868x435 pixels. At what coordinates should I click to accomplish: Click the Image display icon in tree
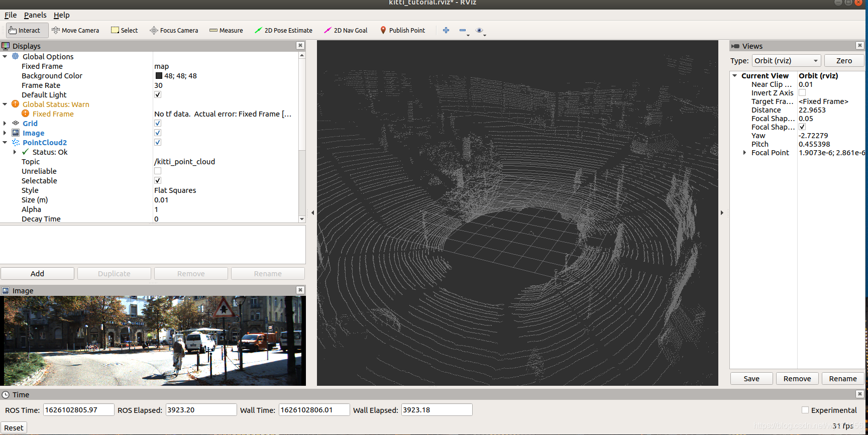pos(16,133)
